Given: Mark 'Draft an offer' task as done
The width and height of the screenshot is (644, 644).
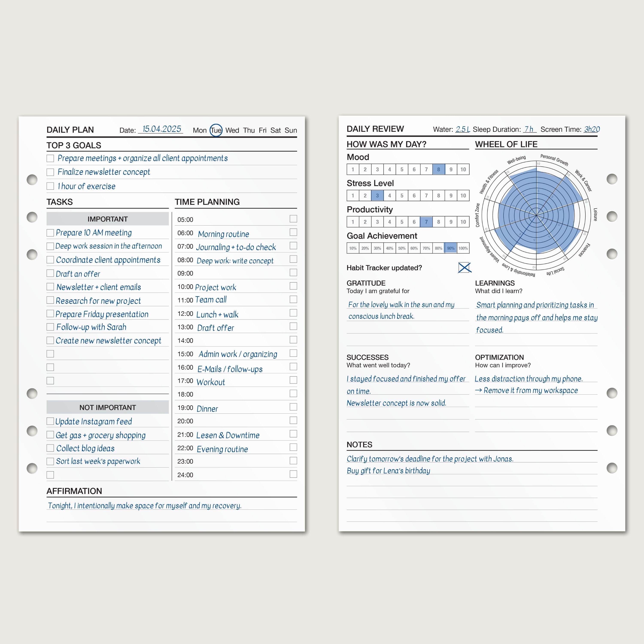Looking at the screenshot, I should pyautogui.click(x=50, y=273).
